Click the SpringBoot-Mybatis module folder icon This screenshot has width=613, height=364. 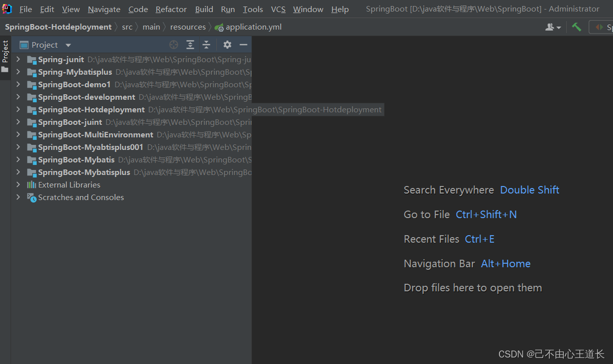click(32, 160)
